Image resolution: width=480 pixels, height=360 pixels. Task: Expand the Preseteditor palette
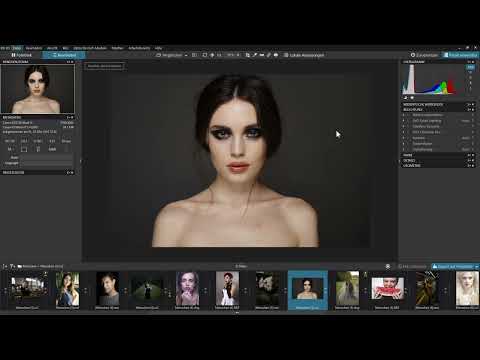pyautogui.click(x=68, y=173)
